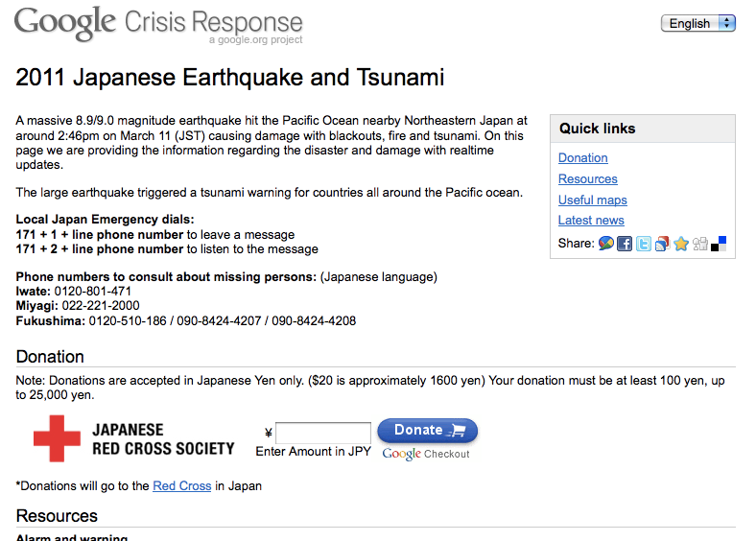Viewport: 756px width, 541px height.
Task: Go to the Resources quick link
Action: pos(588,179)
